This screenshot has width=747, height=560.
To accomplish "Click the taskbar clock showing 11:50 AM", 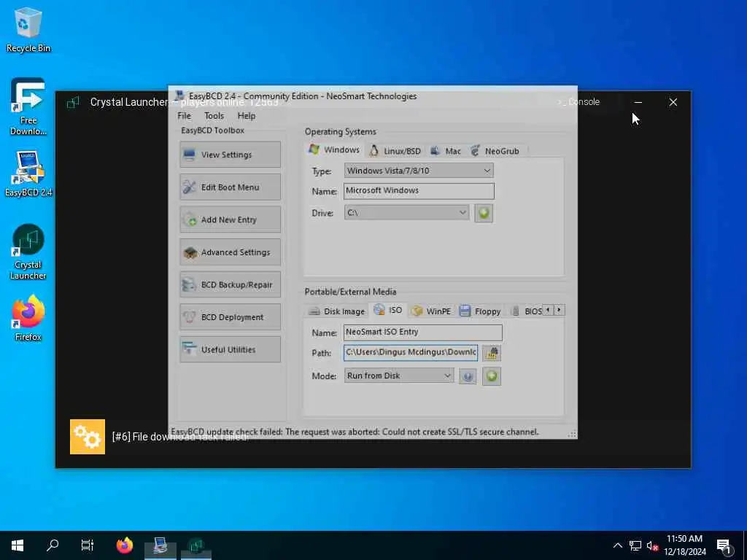I will (684, 545).
